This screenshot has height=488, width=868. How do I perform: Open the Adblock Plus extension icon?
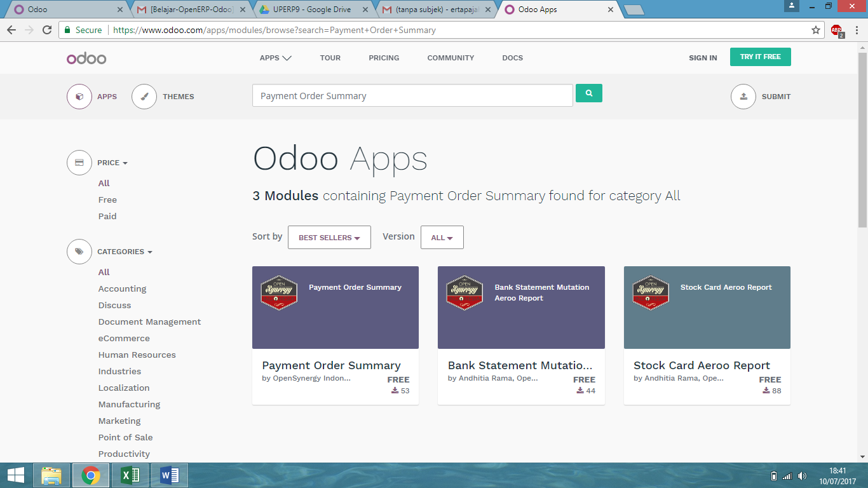(x=837, y=30)
